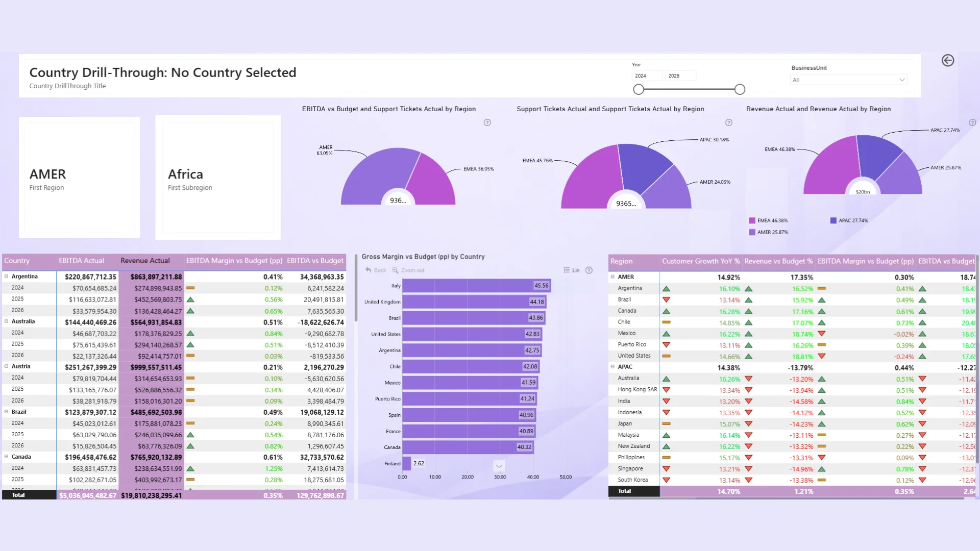Toggle the Lin scale list icon
The height and width of the screenshot is (551, 980).
pyautogui.click(x=567, y=270)
